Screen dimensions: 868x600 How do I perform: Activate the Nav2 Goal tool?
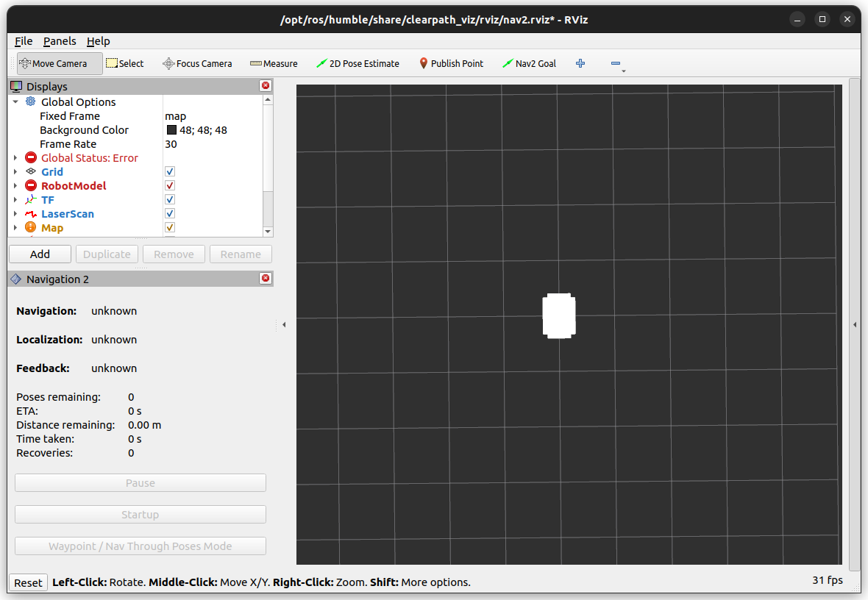(529, 63)
